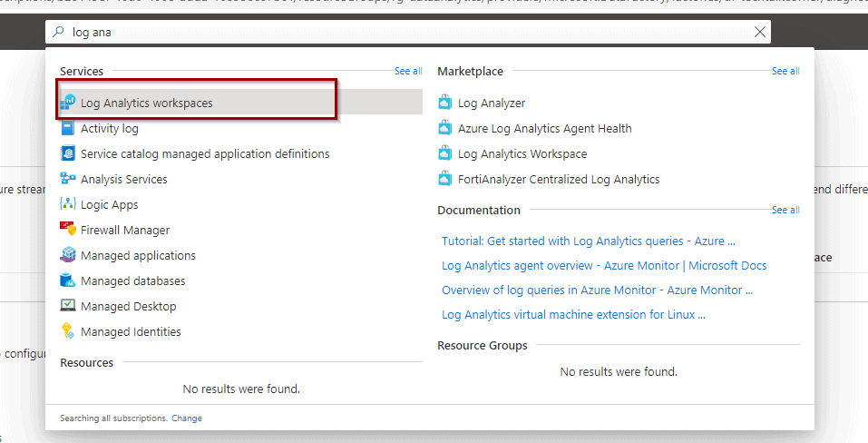Click the Firewall Manager icon
868x443 pixels.
pos(67,230)
